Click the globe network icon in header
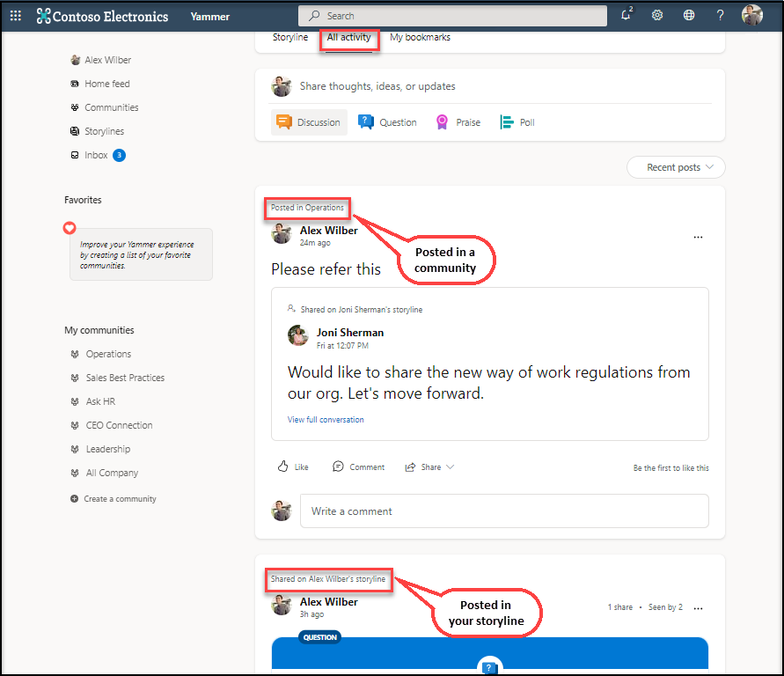The image size is (784, 676). tap(689, 15)
